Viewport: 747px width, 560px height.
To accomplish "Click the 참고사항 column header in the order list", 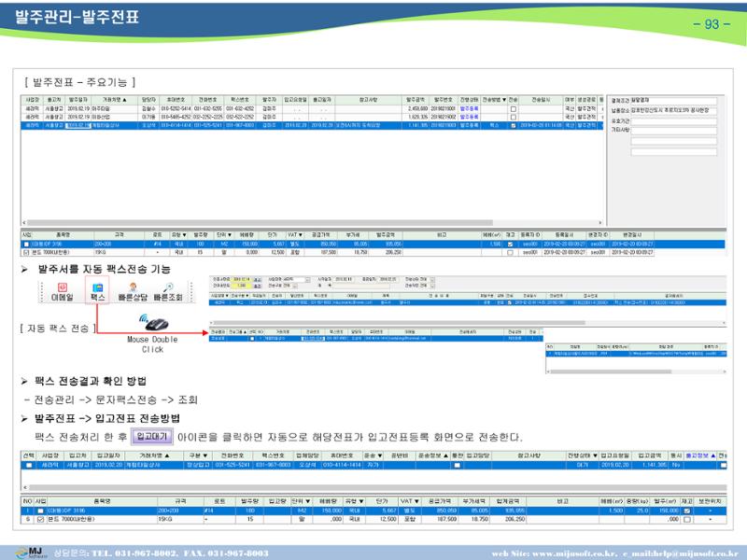I will point(368,100).
